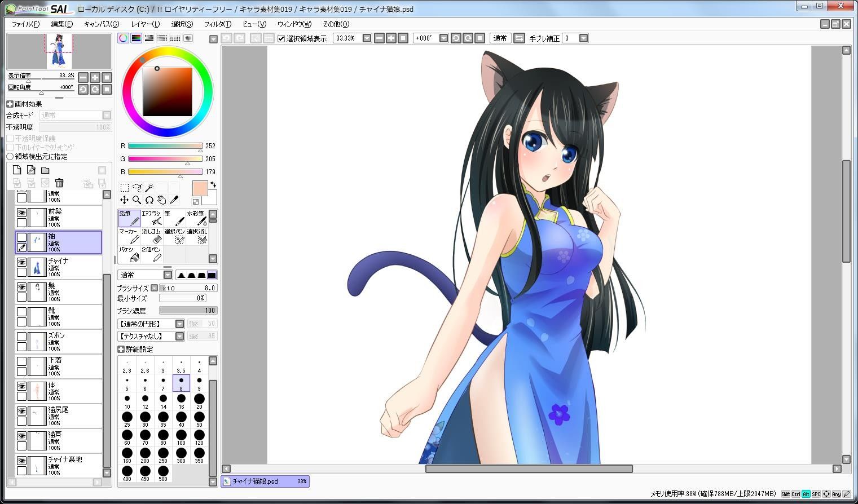The width and height of the screenshot is (858, 504).
Task: Choose the バケツ bucket fill tool
Action: 129,254
